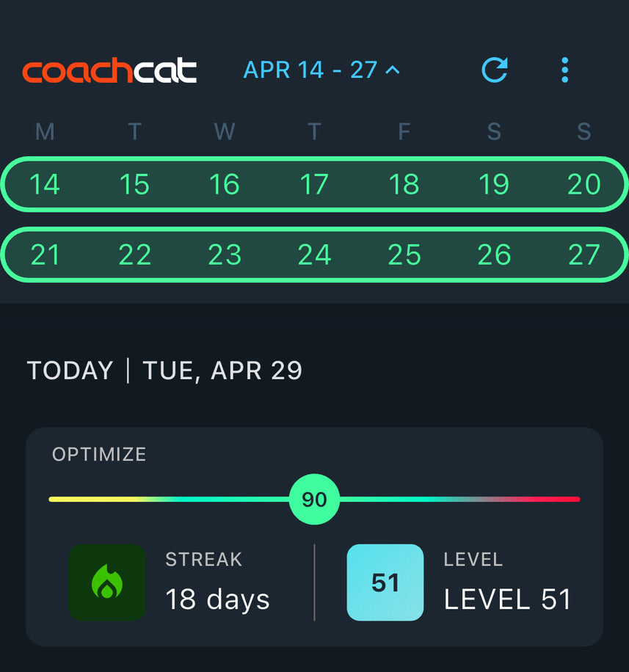
Task: Click the LEVEL 51 text label
Action: point(508,599)
